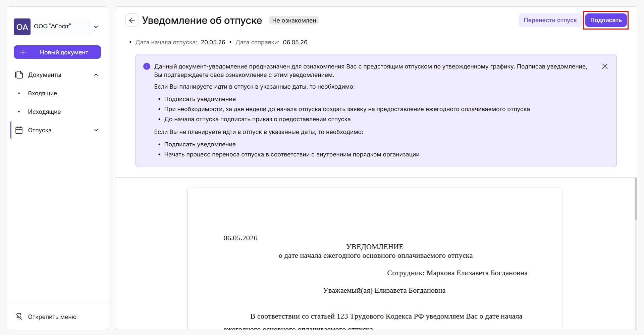The width and height of the screenshot is (644, 335).
Task: Collapse the Документы section chevron
Action: click(96, 75)
